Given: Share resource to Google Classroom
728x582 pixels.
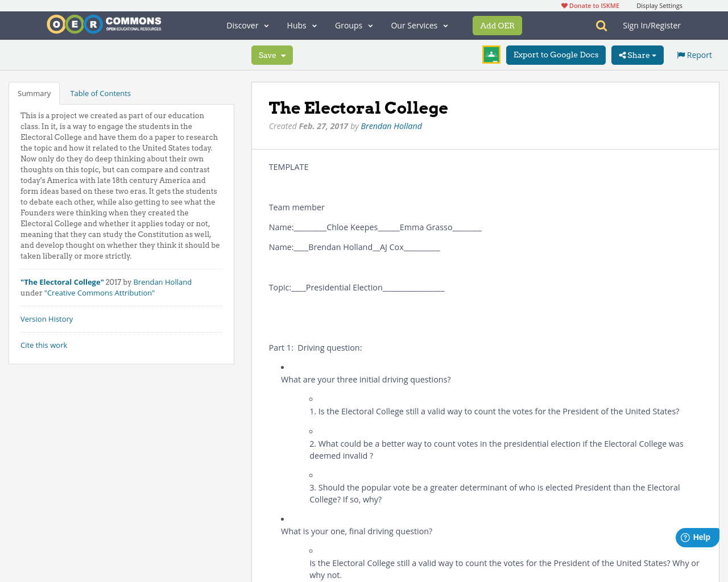Looking at the screenshot, I should 491,55.
